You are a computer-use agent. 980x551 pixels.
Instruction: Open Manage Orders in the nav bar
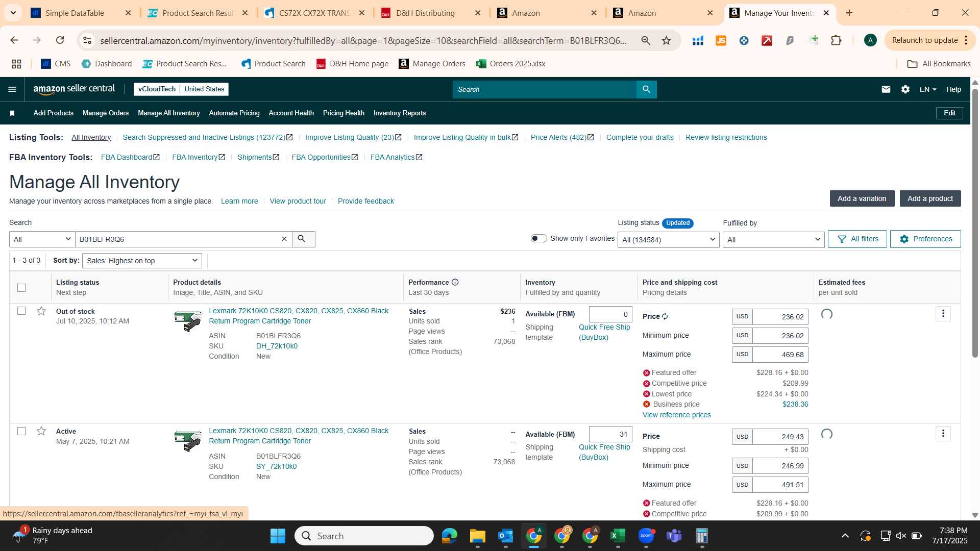point(106,113)
